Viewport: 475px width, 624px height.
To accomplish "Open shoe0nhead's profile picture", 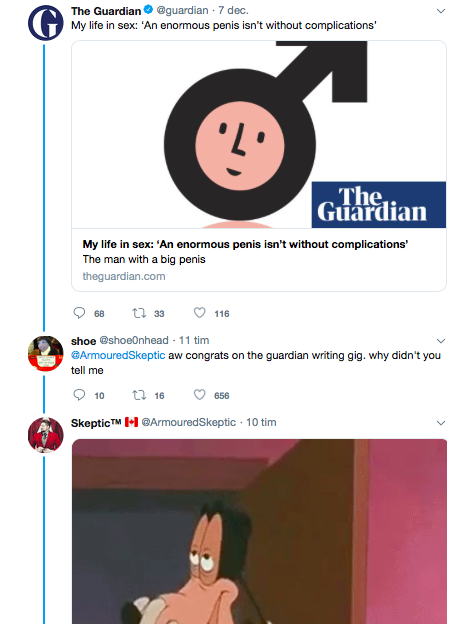I will pos(45,353).
